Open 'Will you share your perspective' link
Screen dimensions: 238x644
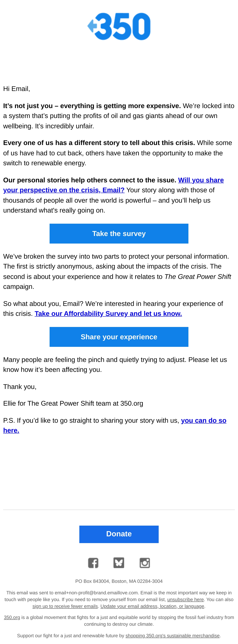(x=113, y=185)
